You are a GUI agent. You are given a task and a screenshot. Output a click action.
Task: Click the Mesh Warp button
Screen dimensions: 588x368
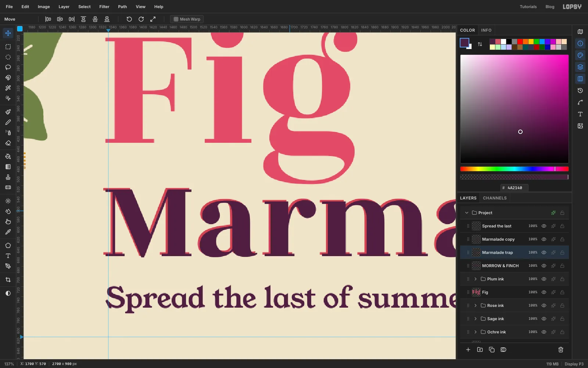pyautogui.click(x=187, y=19)
